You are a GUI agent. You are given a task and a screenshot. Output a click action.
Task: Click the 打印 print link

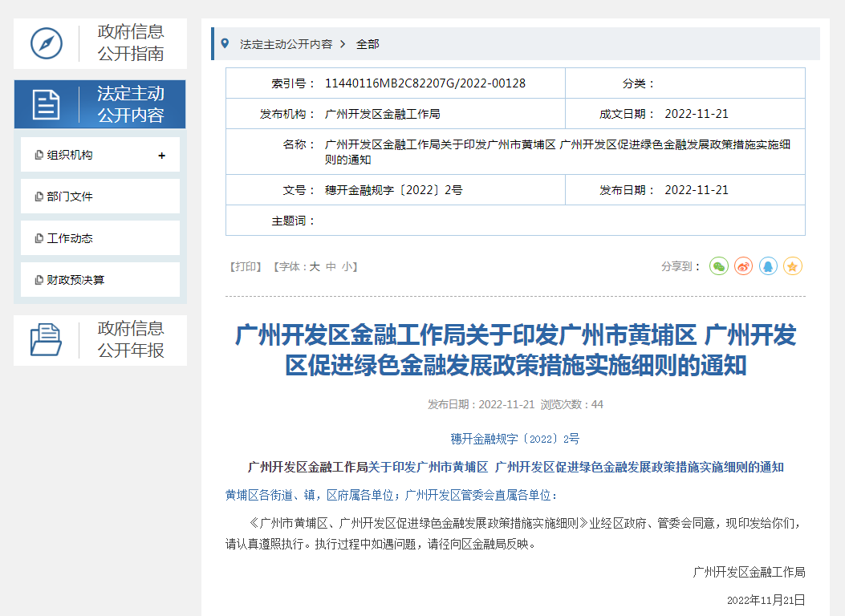246,266
